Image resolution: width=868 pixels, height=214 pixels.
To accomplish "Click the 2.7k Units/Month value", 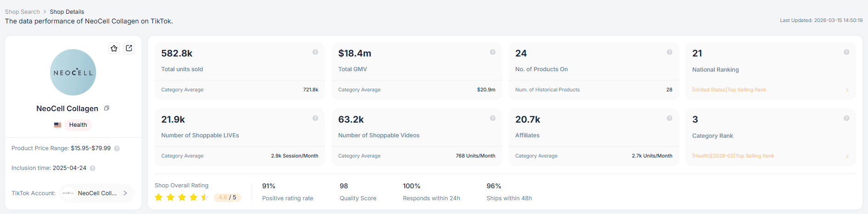I will point(652,156).
